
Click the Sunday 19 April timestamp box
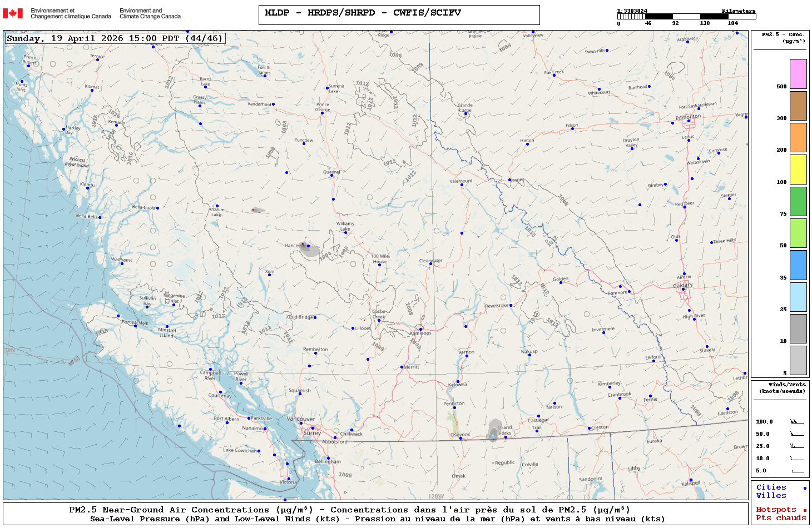coord(115,38)
